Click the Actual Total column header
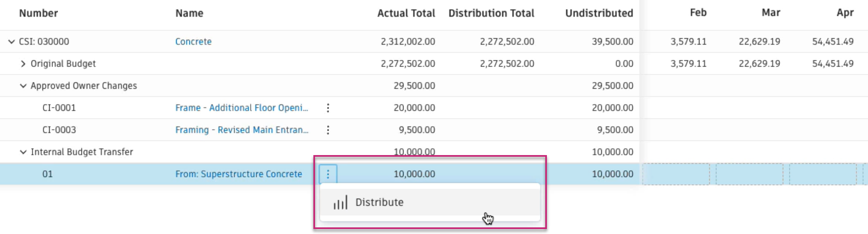868x234 pixels. tap(406, 13)
